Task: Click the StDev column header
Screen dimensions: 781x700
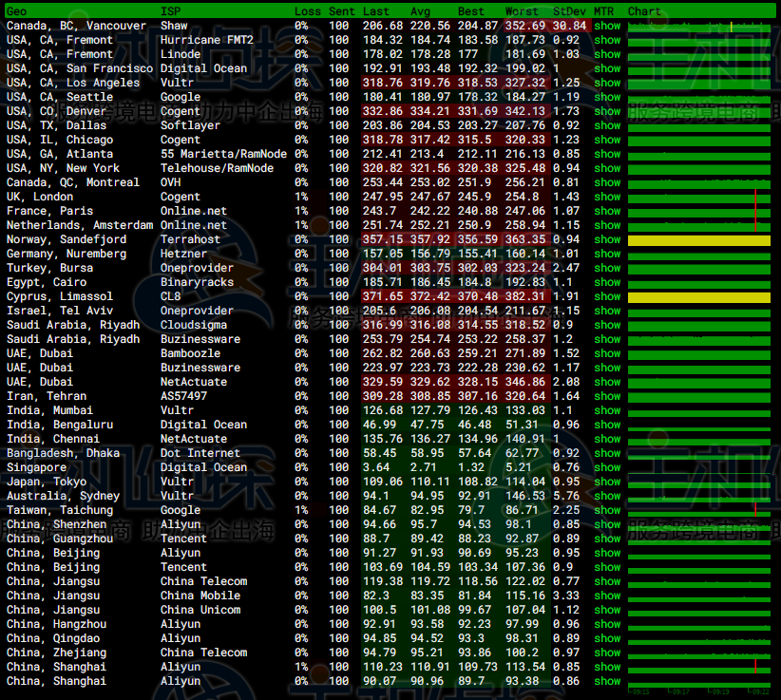Action: pos(569,11)
